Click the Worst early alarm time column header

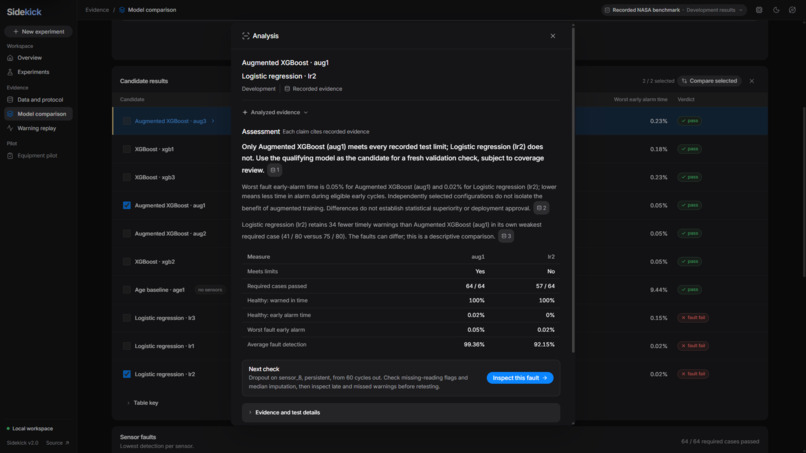(x=640, y=100)
